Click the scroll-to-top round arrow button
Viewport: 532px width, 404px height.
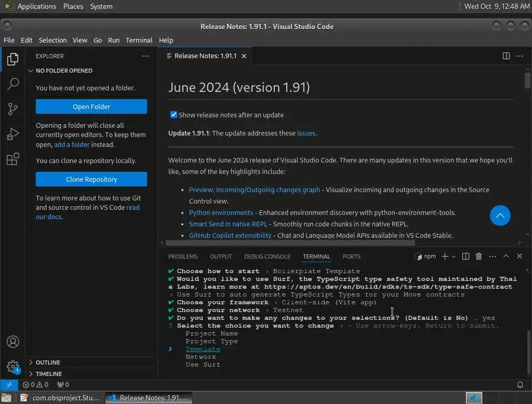tap(500, 216)
